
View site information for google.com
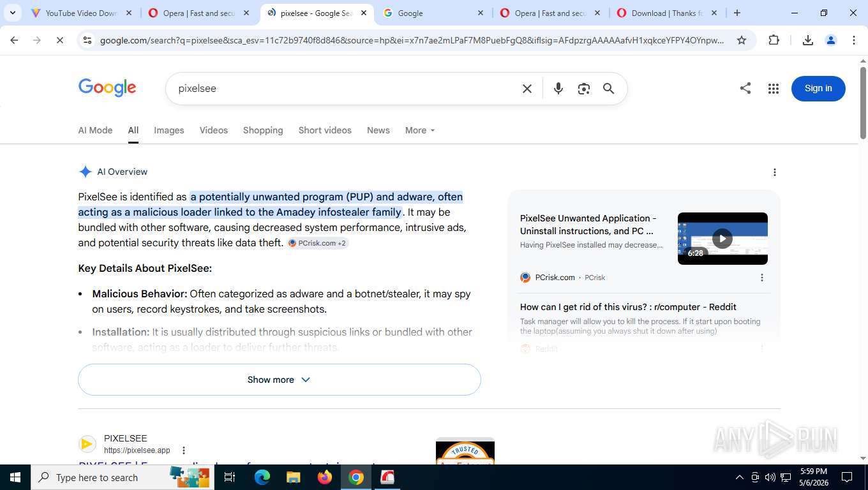tap(87, 40)
